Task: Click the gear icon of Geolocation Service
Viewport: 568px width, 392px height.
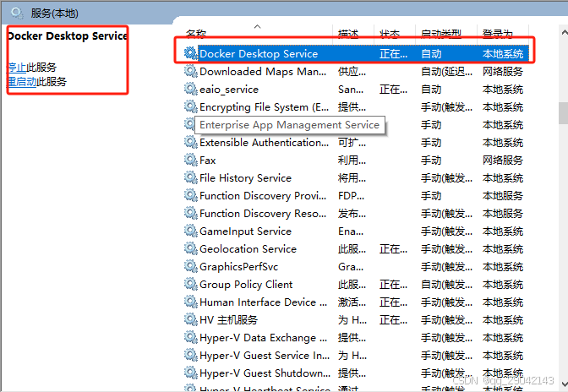Action: tap(190, 248)
